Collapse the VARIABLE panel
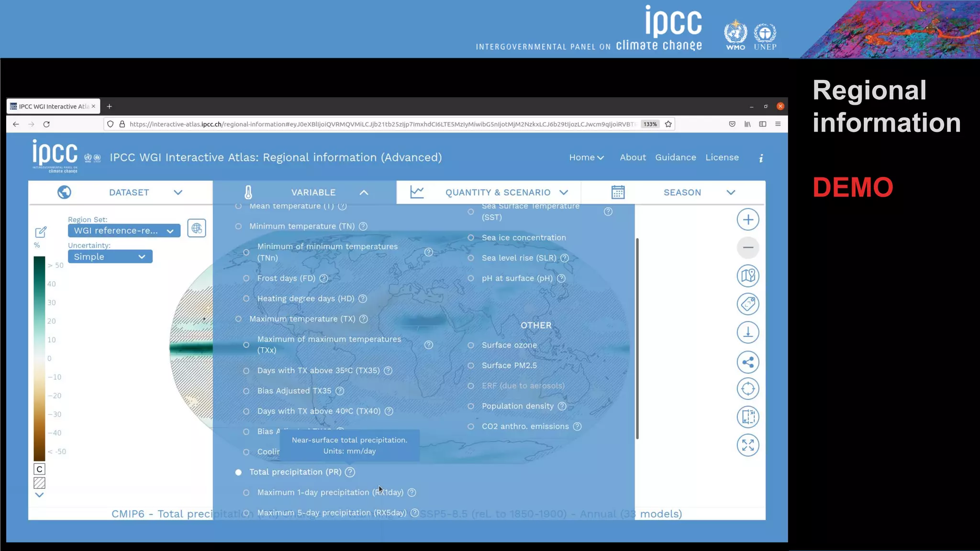The image size is (980, 551). point(305,192)
